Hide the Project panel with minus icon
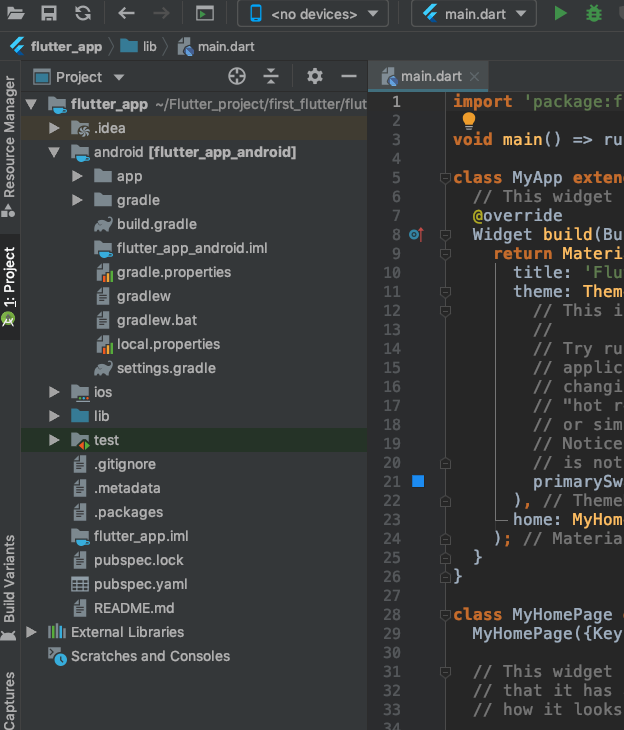The height and width of the screenshot is (730, 624). pos(348,76)
